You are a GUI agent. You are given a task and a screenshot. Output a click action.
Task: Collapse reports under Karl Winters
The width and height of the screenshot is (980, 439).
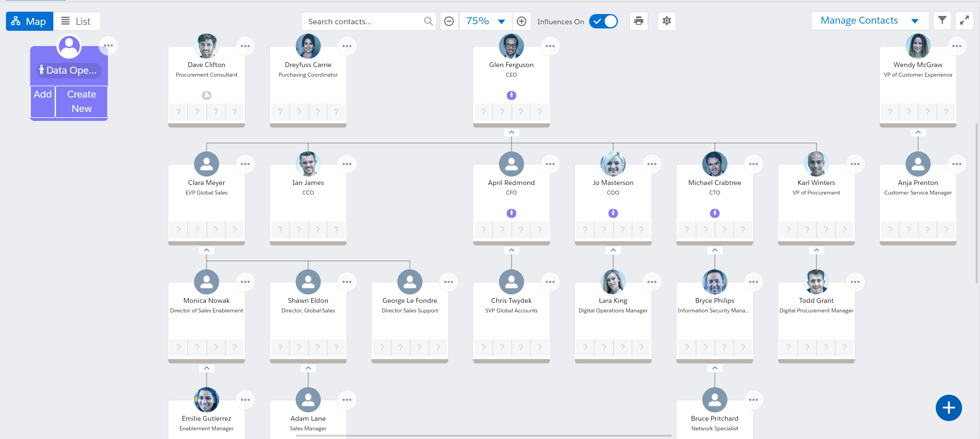816,250
